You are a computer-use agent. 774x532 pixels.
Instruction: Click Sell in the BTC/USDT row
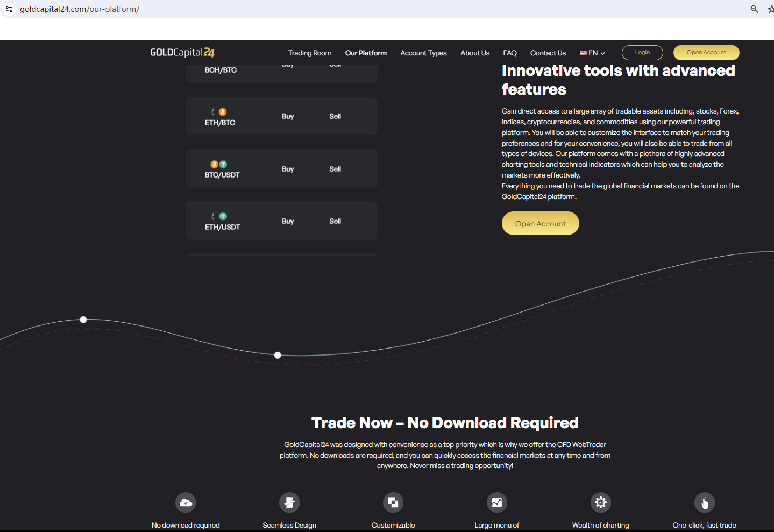335,169
